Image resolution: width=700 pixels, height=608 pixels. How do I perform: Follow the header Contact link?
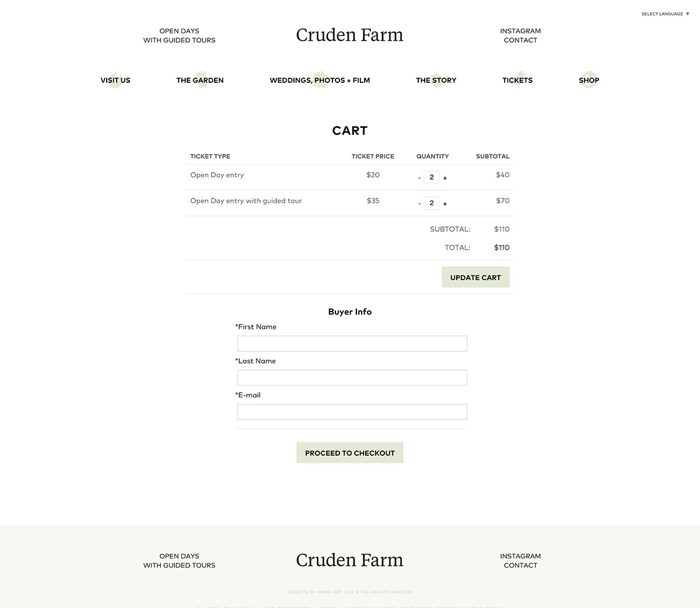point(520,40)
